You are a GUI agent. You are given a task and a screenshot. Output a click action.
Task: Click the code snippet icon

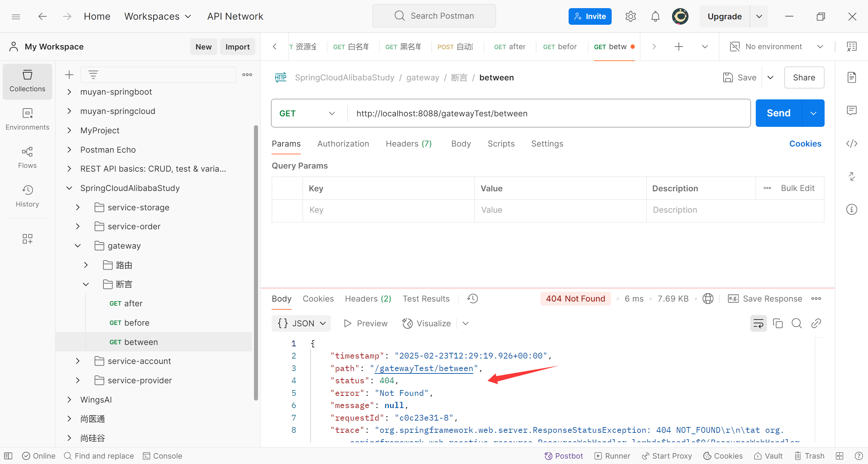click(851, 144)
